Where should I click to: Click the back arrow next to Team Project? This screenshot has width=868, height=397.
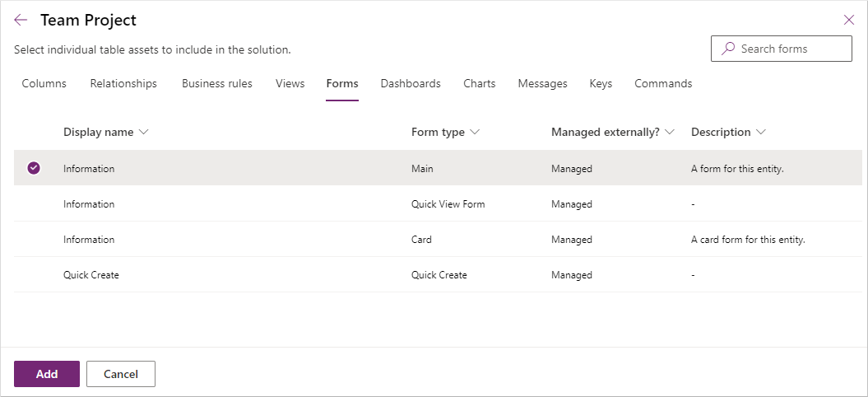point(21,21)
